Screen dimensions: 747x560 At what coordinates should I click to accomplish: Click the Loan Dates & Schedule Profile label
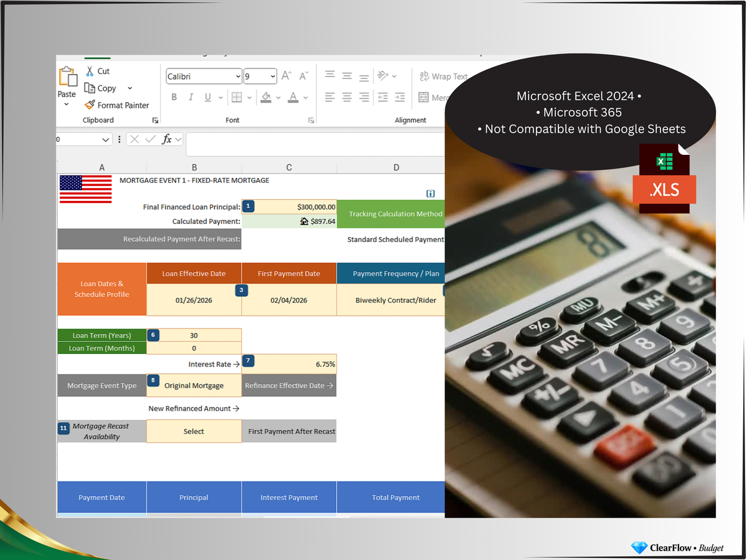102,289
